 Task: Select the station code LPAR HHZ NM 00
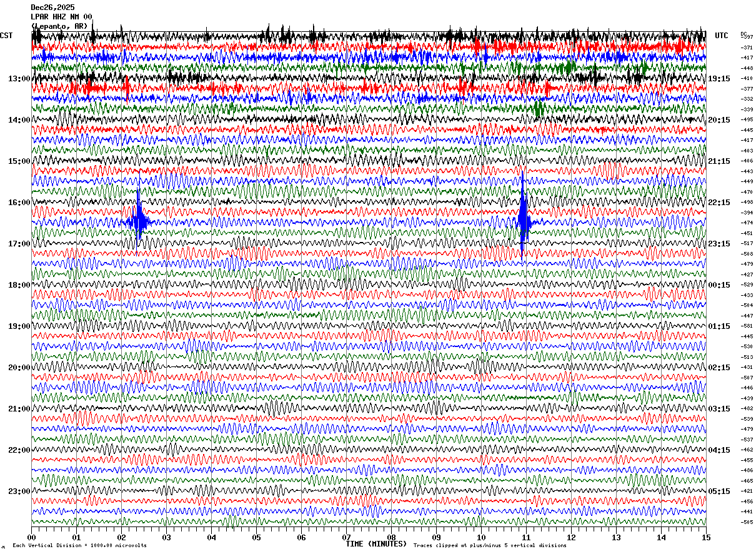click(61, 17)
